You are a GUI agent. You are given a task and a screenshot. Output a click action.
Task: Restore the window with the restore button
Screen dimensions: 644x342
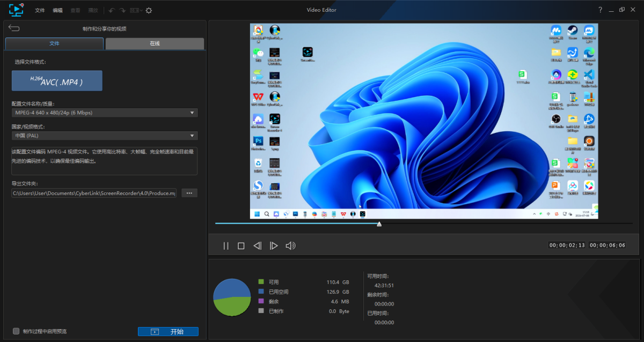tap(621, 10)
